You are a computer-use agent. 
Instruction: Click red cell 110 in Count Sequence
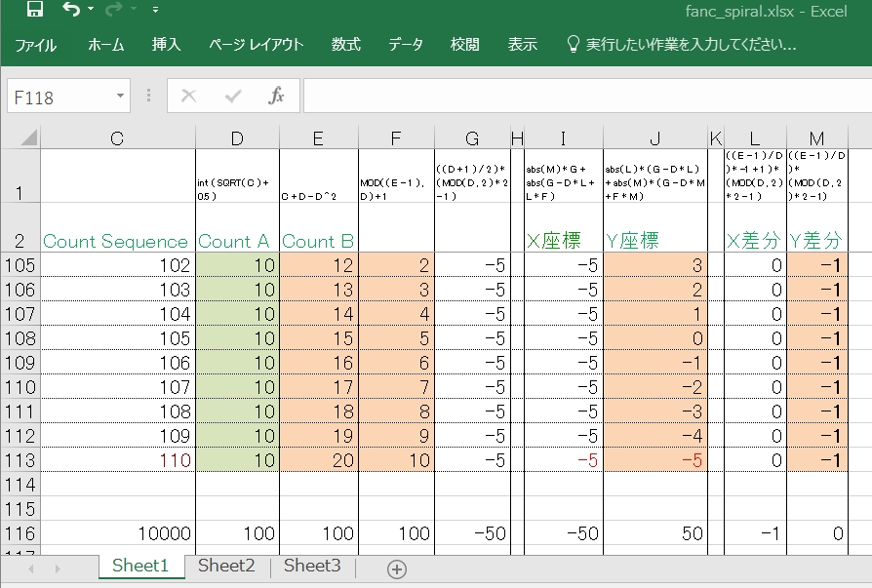coord(117,460)
